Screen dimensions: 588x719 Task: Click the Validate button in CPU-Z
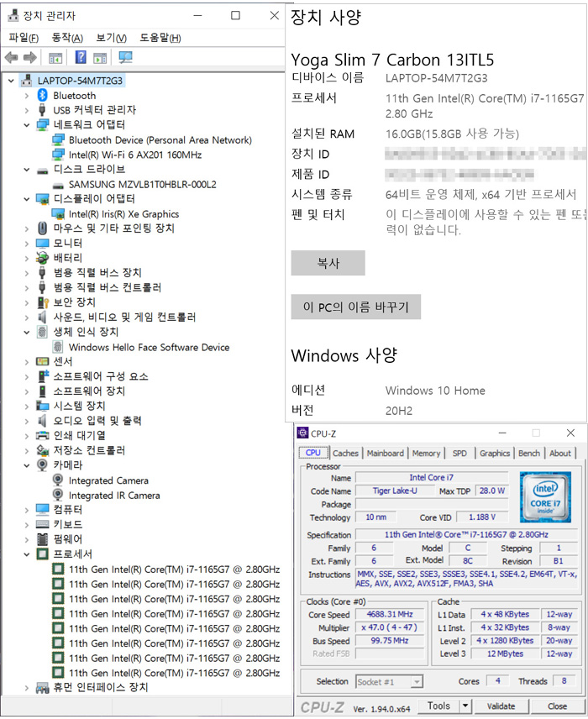(x=501, y=706)
